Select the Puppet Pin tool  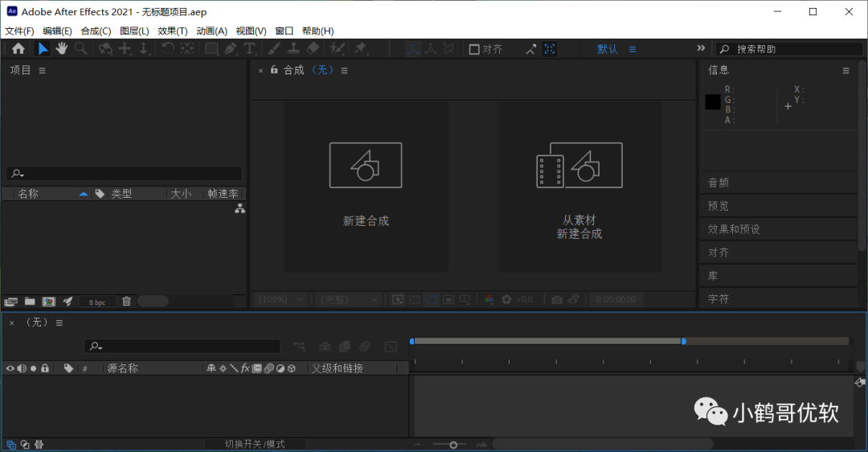[360, 49]
